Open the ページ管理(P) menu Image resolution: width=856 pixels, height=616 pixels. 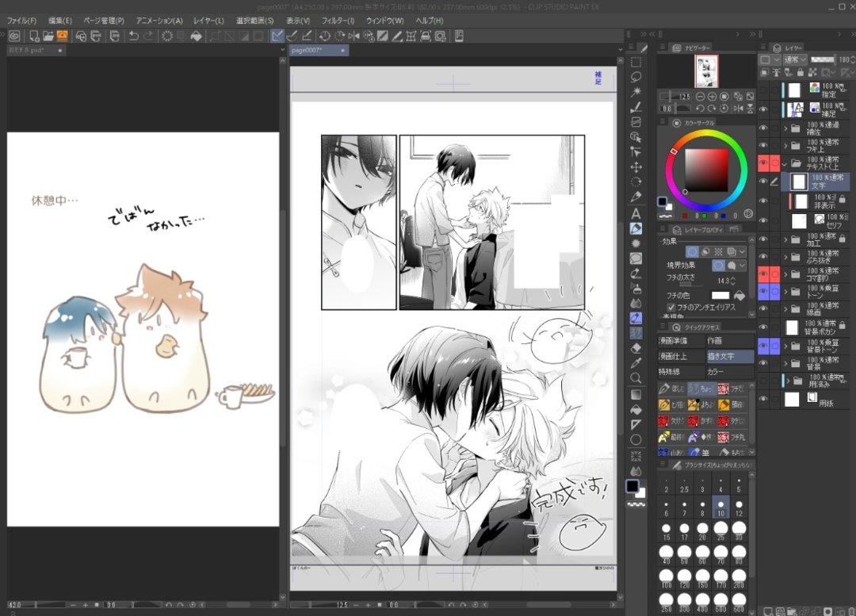pyautogui.click(x=104, y=20)
